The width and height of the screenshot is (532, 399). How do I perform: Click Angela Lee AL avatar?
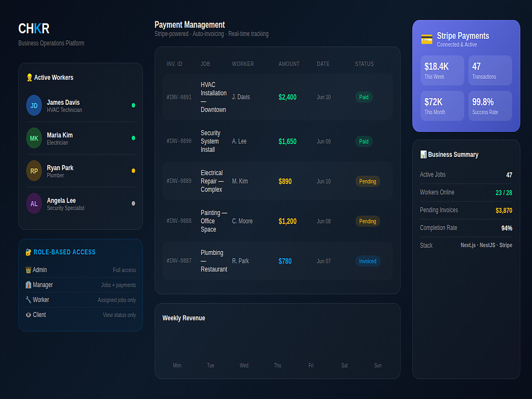[x=34, y=204]
